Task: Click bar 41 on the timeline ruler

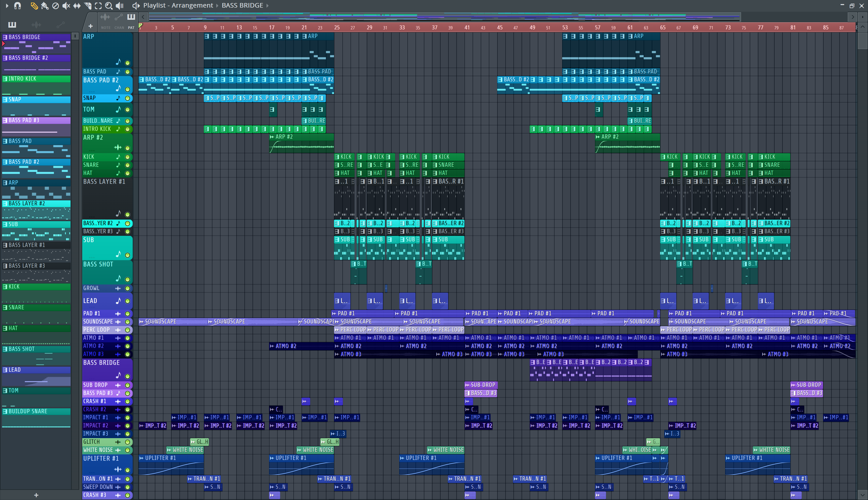Action: click(467, 27)
